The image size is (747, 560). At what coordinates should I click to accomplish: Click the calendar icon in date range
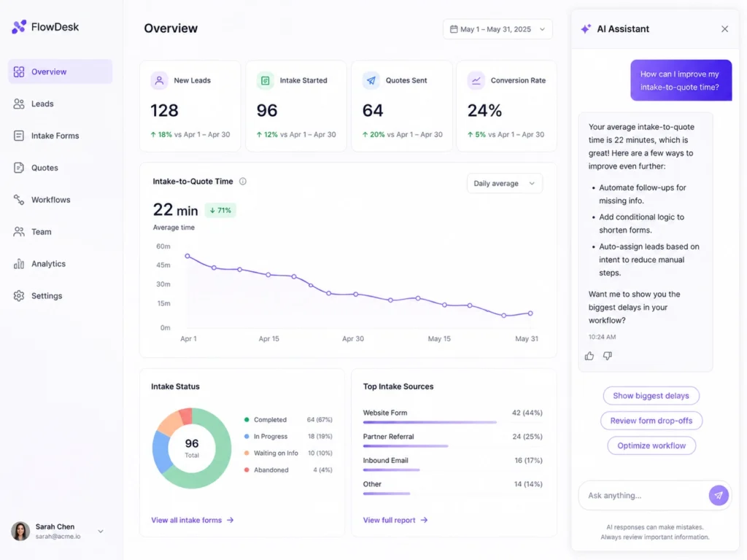[454, 29]
